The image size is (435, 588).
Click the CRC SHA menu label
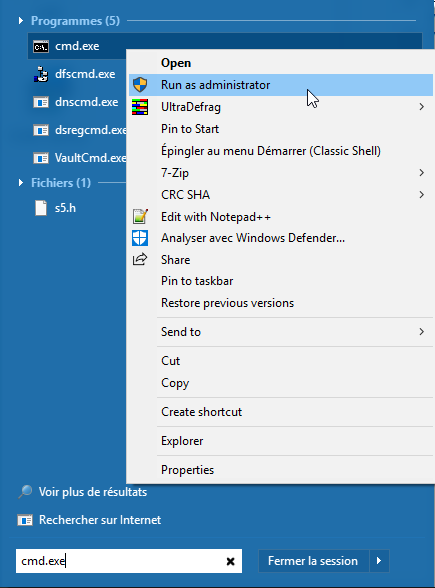point(185,195)
